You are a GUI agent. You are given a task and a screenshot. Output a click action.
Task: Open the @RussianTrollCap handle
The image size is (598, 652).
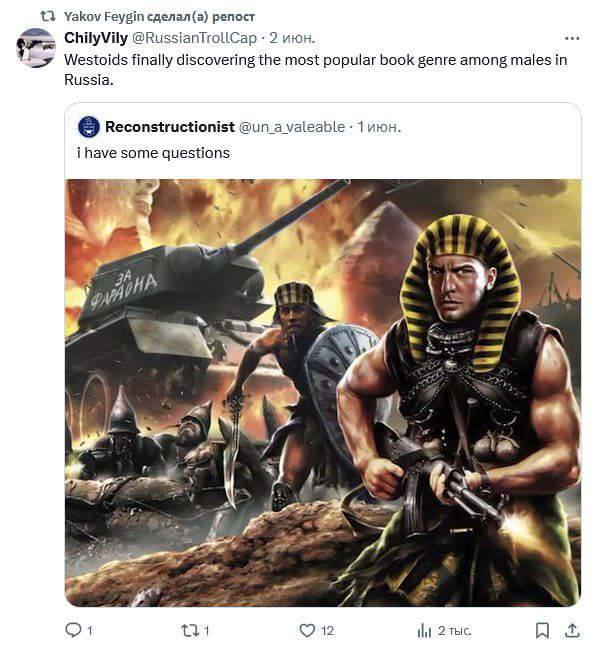(194, 38)
